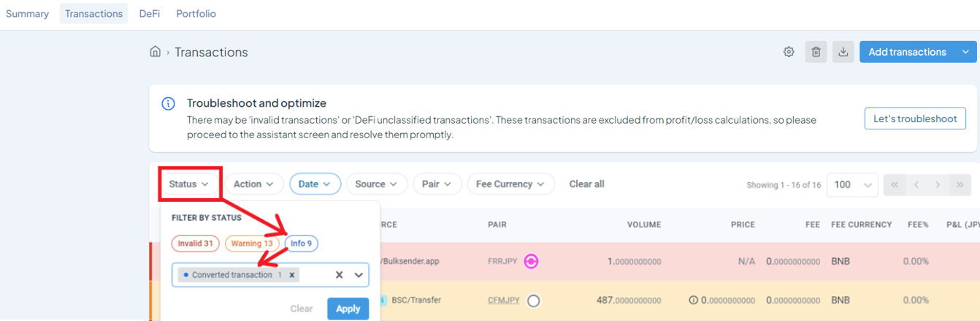Click the download export icon

coord(843,52)
